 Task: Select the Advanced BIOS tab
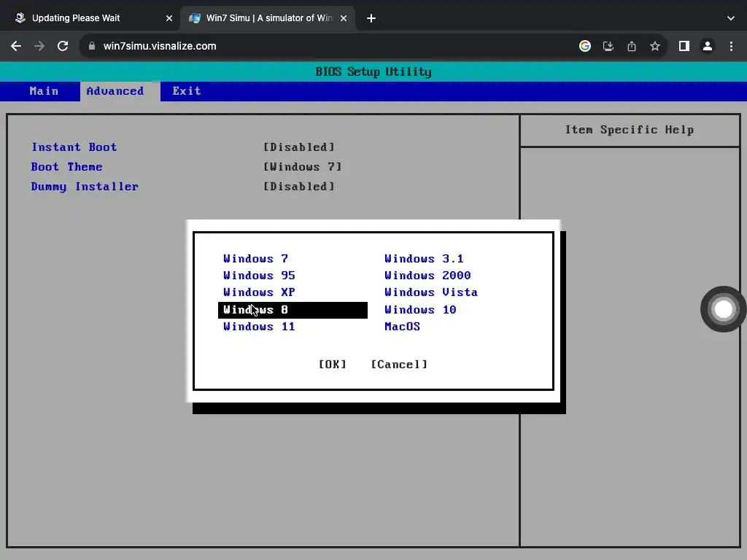115,91
